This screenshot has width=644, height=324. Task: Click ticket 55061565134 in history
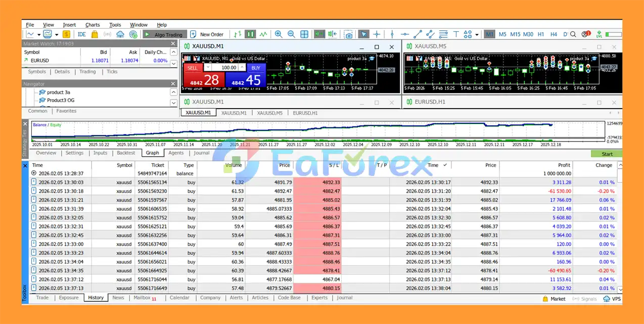152,182
